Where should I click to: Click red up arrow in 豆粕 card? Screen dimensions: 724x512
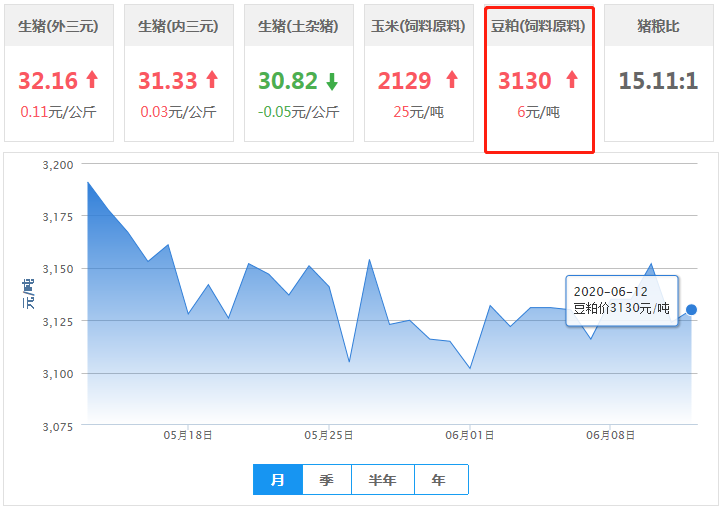pos(572,80)
